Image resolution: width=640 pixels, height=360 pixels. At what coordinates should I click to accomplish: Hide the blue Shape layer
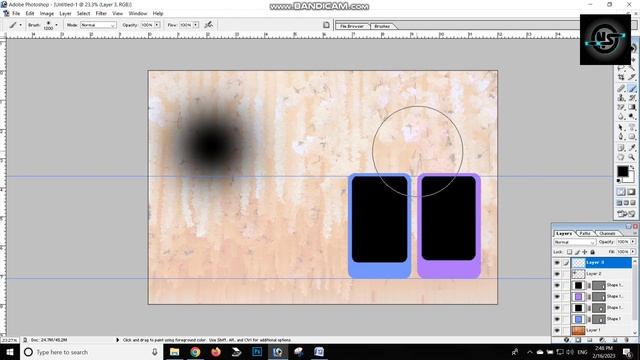pyautogui.click(x=557, y=319)
